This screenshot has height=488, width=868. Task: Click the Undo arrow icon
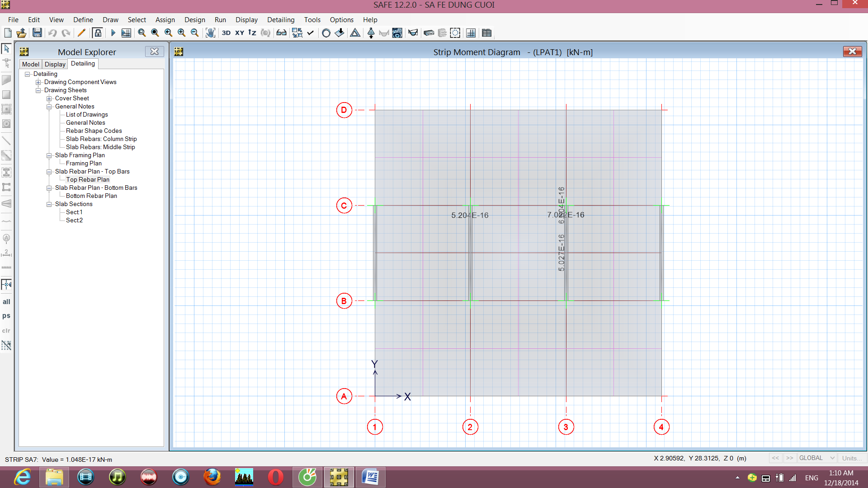click(52, 33)
